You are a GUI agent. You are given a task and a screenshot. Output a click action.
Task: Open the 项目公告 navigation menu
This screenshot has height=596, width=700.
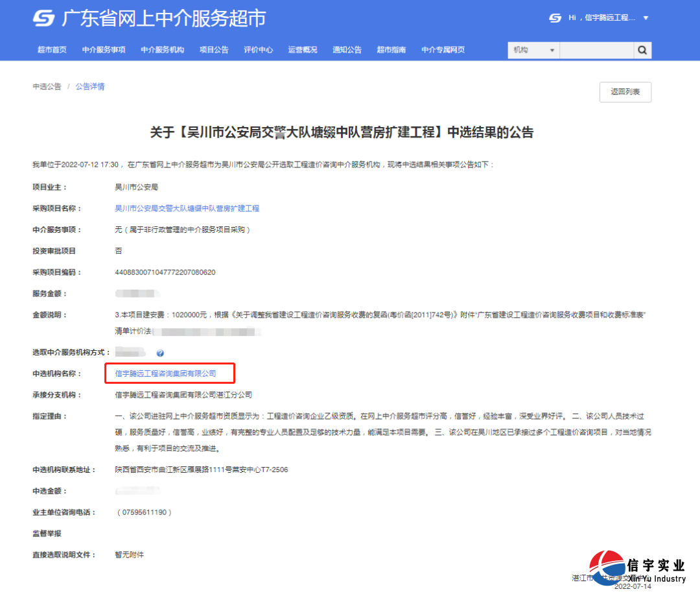214,50
